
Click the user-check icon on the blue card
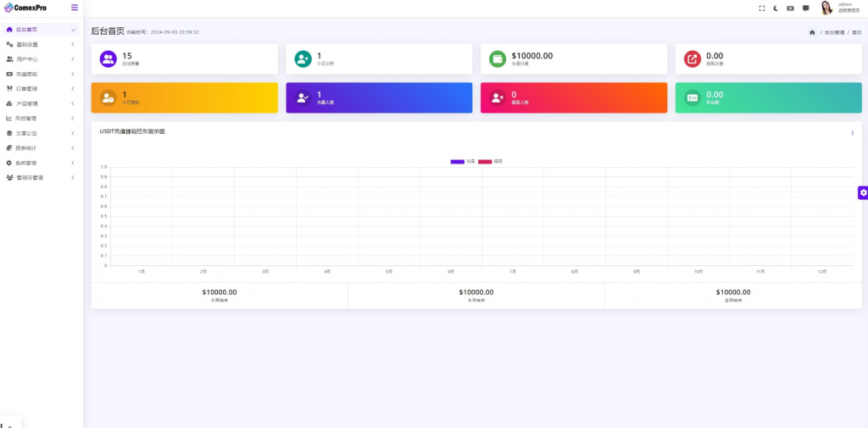tap(303, 97)
